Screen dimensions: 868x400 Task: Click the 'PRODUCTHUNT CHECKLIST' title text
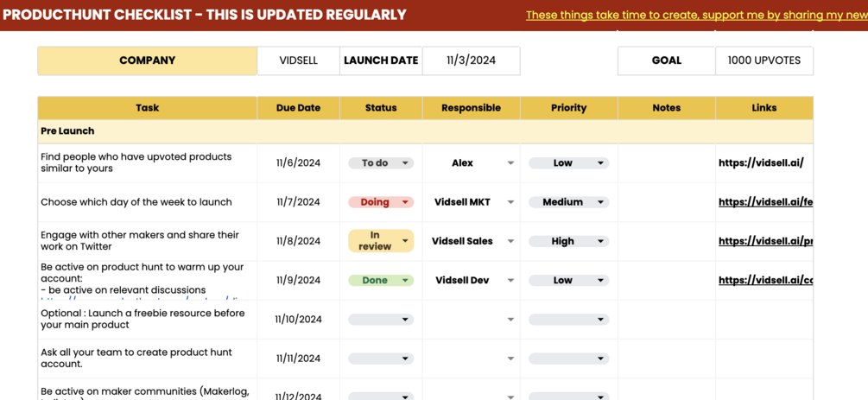[x=205, y=15]
